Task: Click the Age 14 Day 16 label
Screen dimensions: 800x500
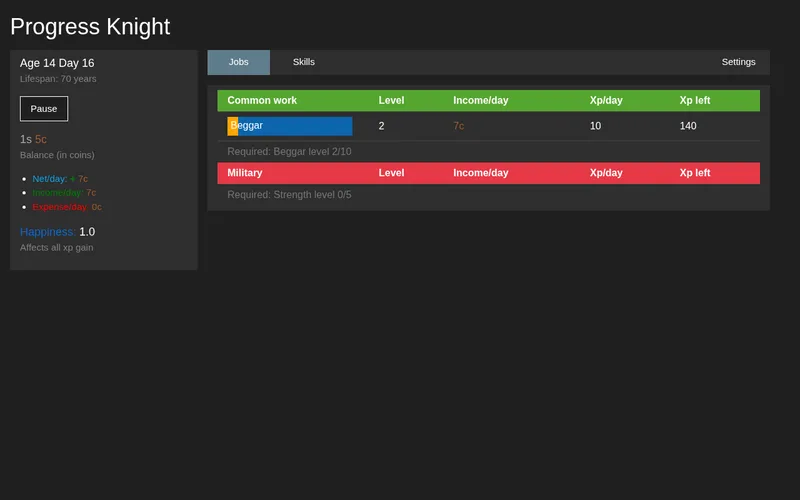Action: 57,63
